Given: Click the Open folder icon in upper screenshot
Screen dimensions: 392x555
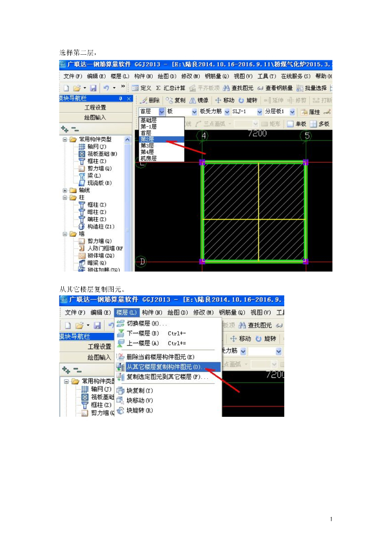Looking at the screenshot, I should (77, 88).
